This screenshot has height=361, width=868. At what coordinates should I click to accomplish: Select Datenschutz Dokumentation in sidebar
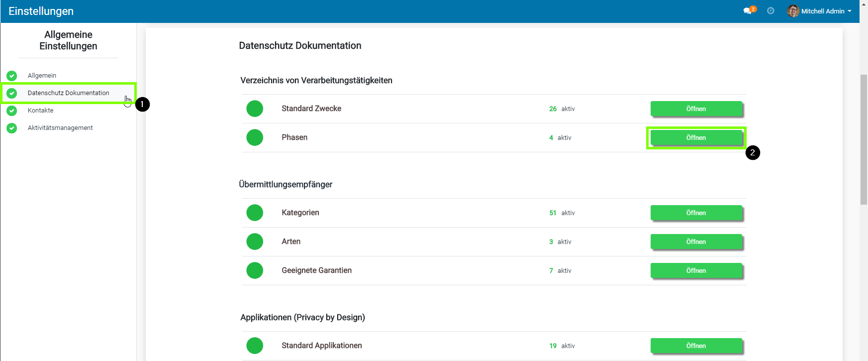(68, 93)
